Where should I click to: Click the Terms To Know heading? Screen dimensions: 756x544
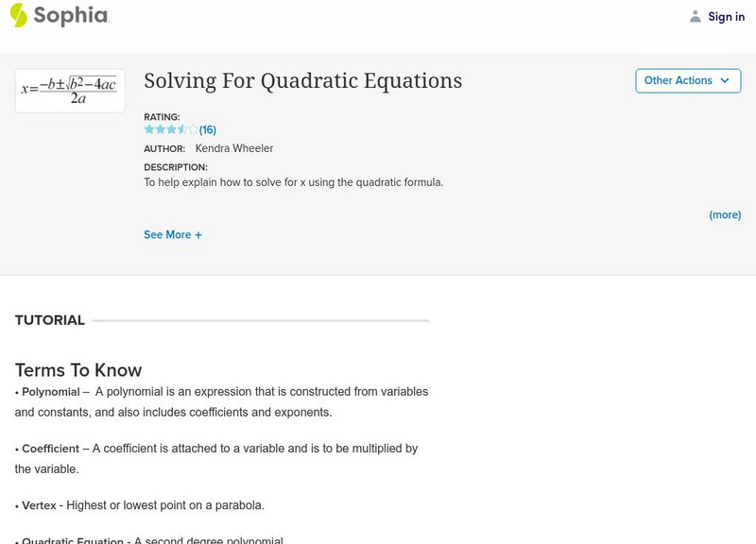click(78, 370)
